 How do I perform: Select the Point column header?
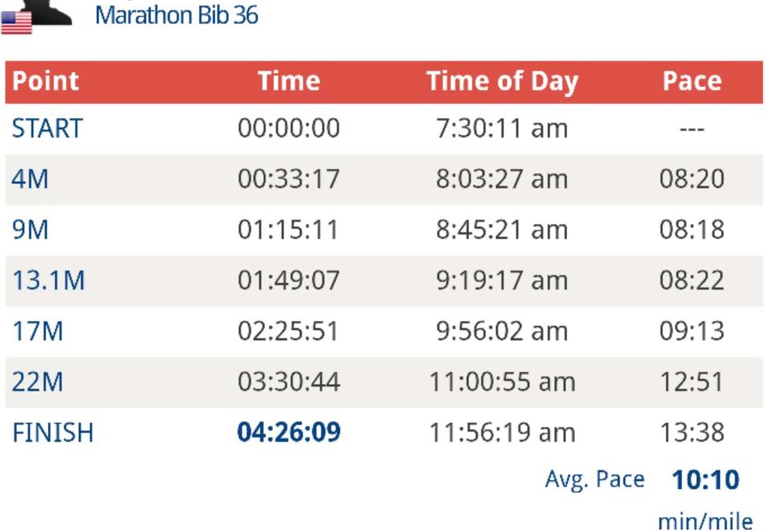point(45,80)
